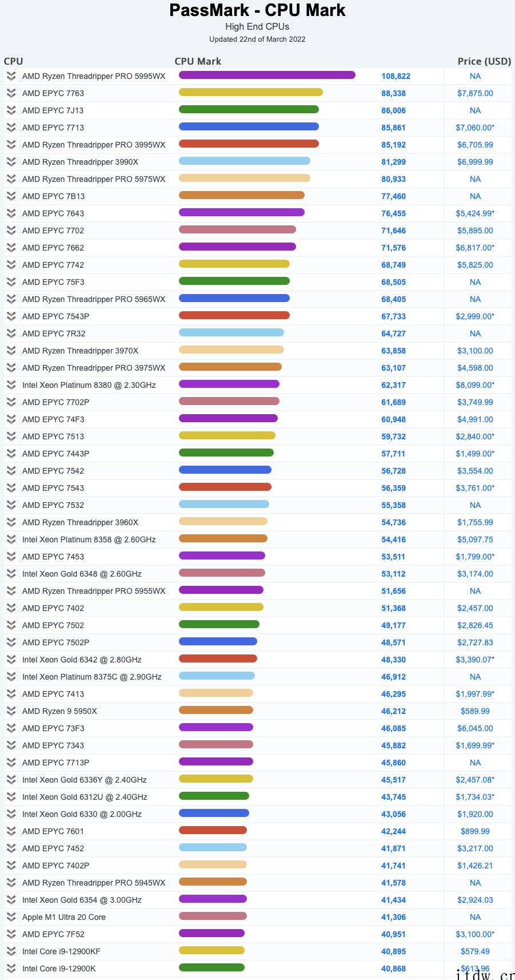Expand the AMD Ryzen Threadripper PRO 5995WX row chevron
Screen dimensions: 515x980
tap(11, 76)
